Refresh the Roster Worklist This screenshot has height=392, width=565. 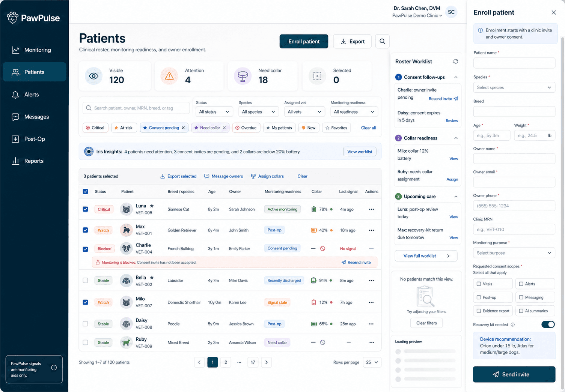click(455, 62)
